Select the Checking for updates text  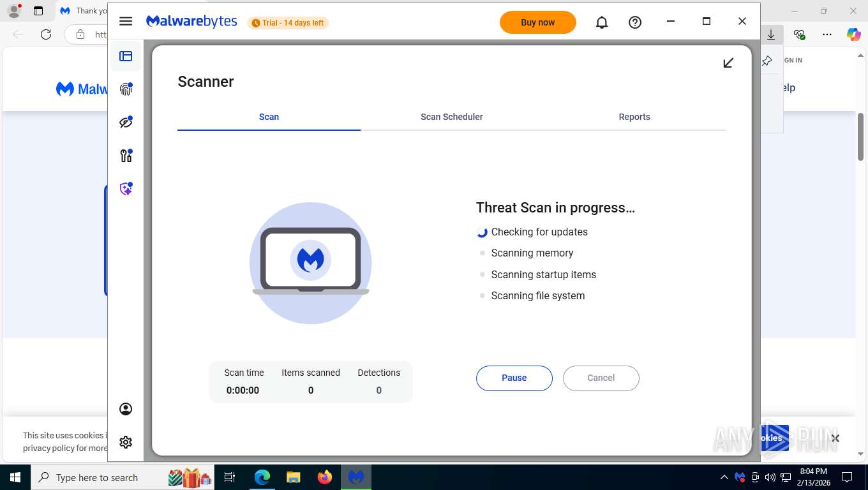[539, 232]
